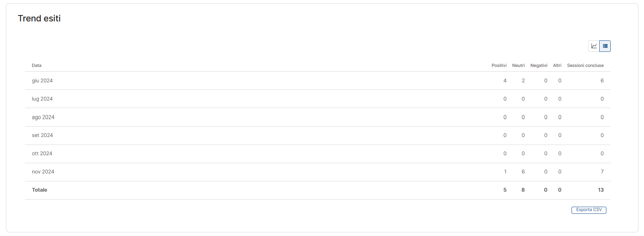
Task: Click the total Sessioni concluse value 13
Action: (601, 190)
